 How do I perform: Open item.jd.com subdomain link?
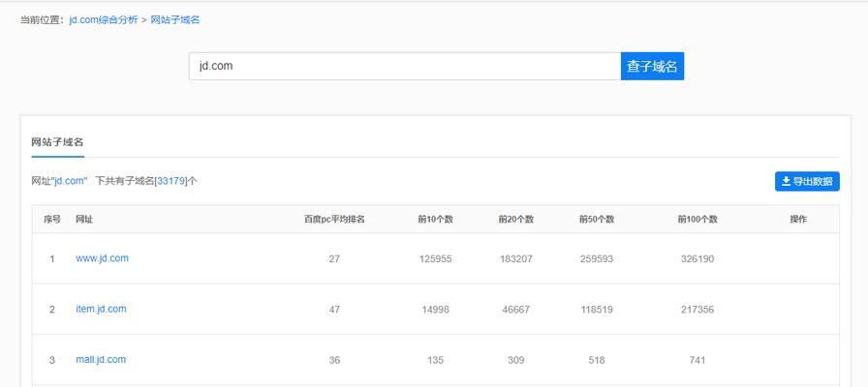(x=101, y=309)
